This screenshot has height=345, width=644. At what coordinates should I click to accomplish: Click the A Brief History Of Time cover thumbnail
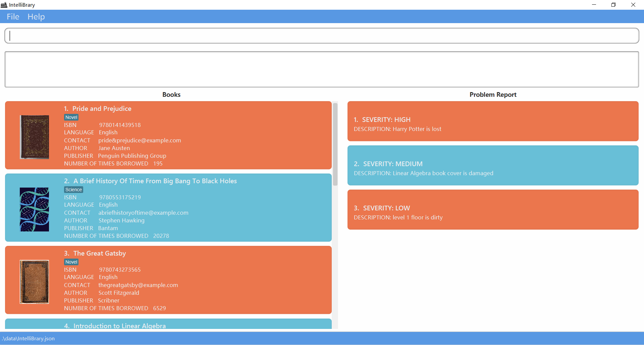(x=35, y=209)
